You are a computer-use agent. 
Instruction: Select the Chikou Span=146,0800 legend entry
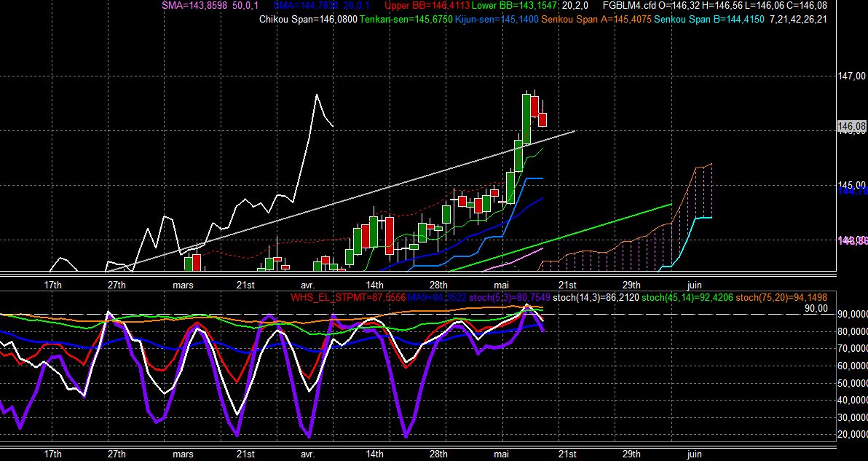308,20
